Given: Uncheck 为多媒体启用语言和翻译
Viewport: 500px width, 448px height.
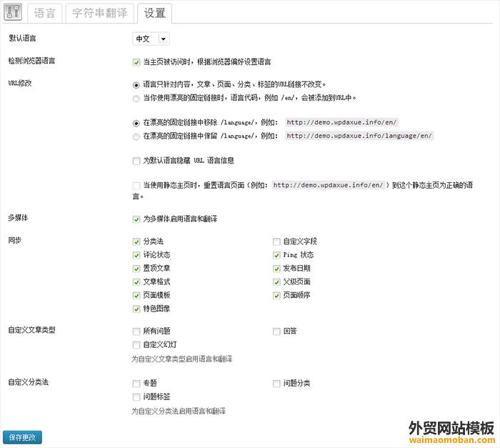Looking at the screenshot, I should click(136, 219).
